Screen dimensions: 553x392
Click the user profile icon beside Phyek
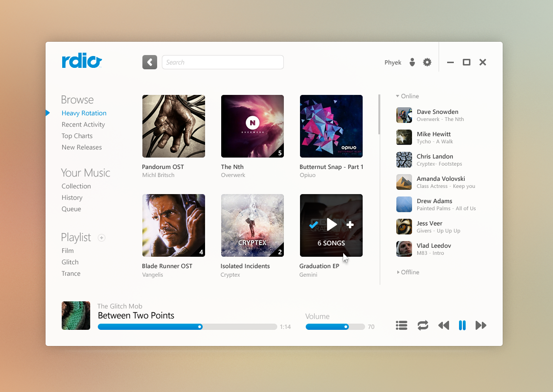pyautogui.click(x=412, y=62)
